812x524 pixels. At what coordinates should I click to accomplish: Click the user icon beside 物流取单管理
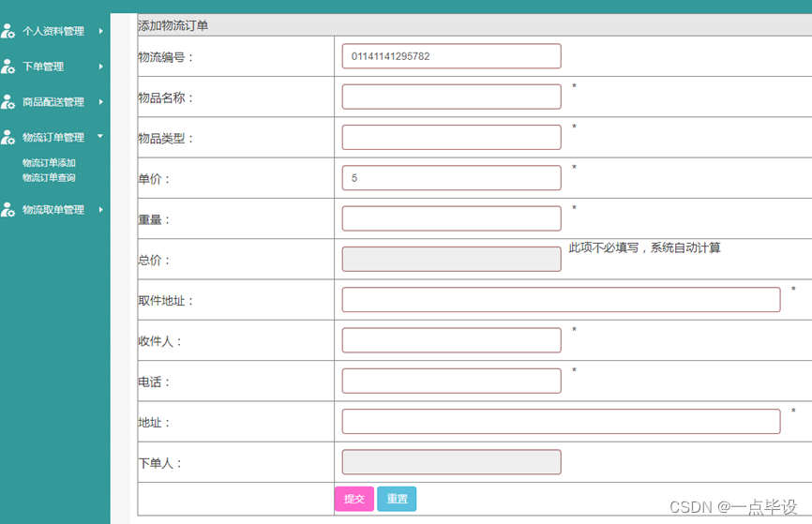click(8, 210)
